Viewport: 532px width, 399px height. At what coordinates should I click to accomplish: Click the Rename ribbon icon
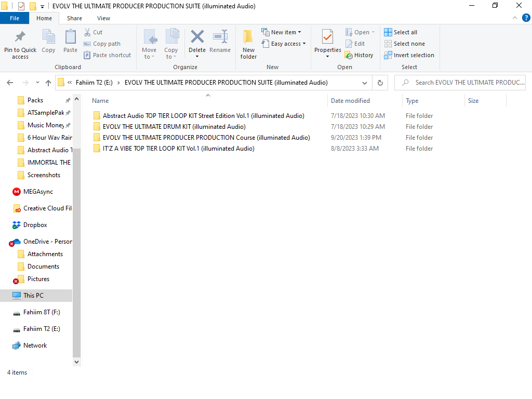pos(220,37)
